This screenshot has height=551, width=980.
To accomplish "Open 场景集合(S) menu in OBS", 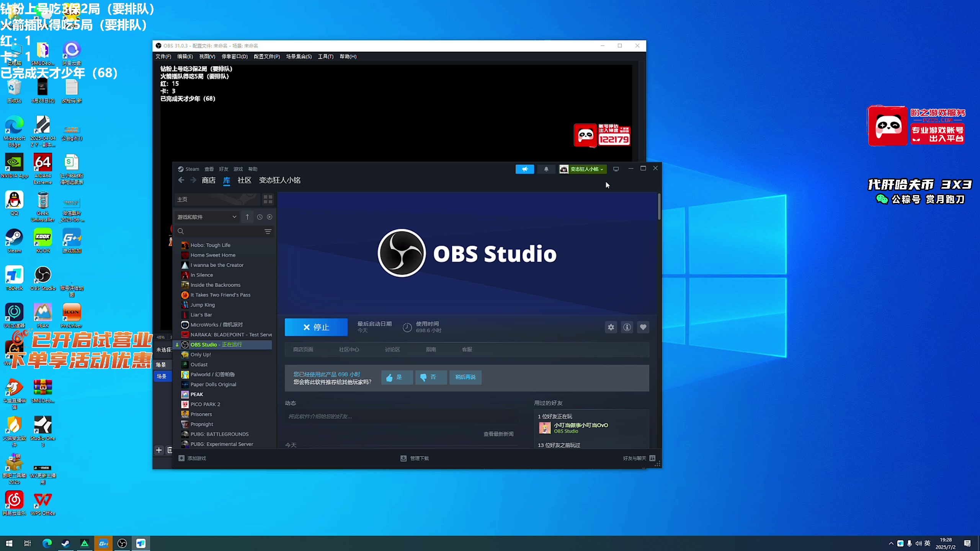I will click(x=299, y=57).
